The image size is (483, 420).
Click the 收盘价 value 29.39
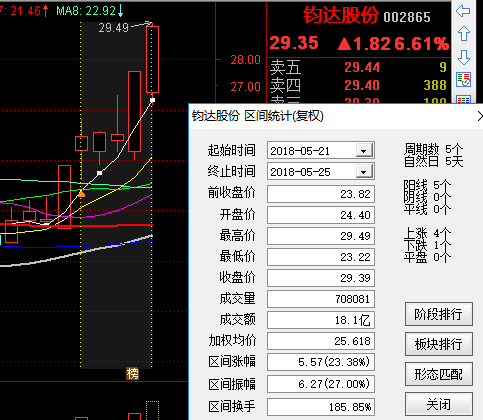point(321,278)
